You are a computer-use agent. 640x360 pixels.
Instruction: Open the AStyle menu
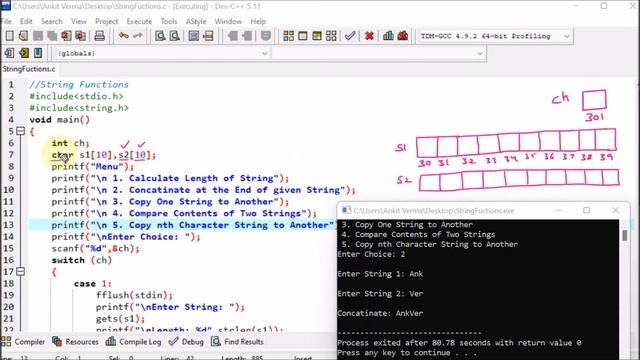[x=196, y=21]
